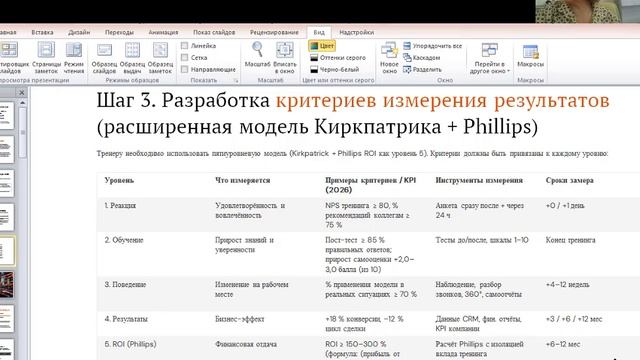
Task: Open Macros (Макросы) button
Action: [530, 56]
